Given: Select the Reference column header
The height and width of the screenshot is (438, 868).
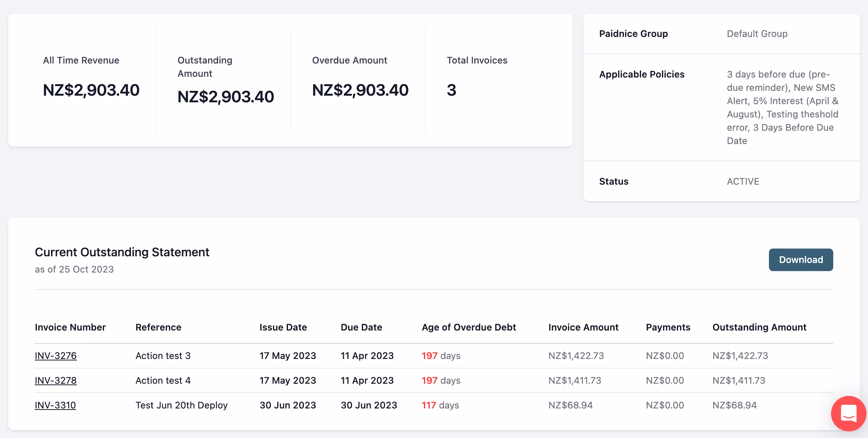Looking at the screenshot, I should pos(158,327).
